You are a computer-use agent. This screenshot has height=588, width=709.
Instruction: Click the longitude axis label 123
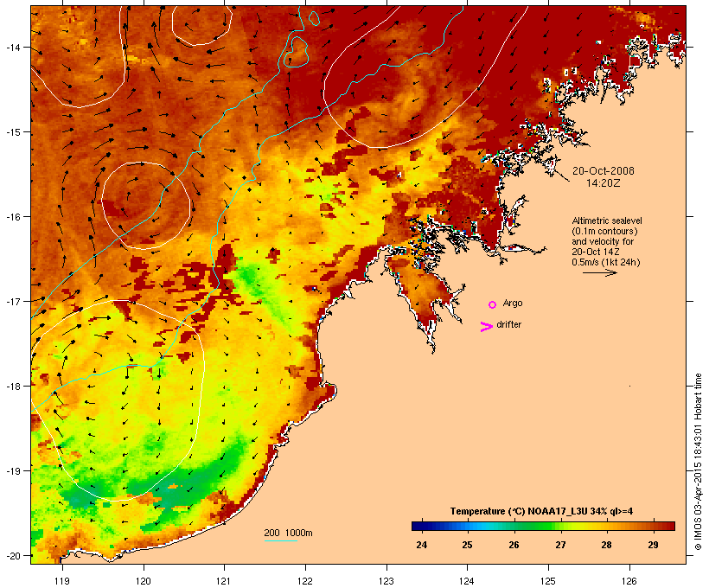point(386,581)
